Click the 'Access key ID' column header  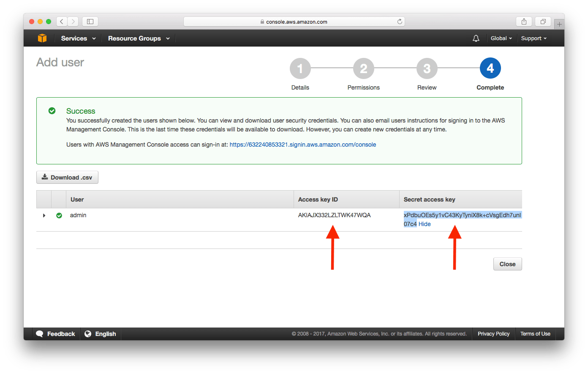coord(318,199)
